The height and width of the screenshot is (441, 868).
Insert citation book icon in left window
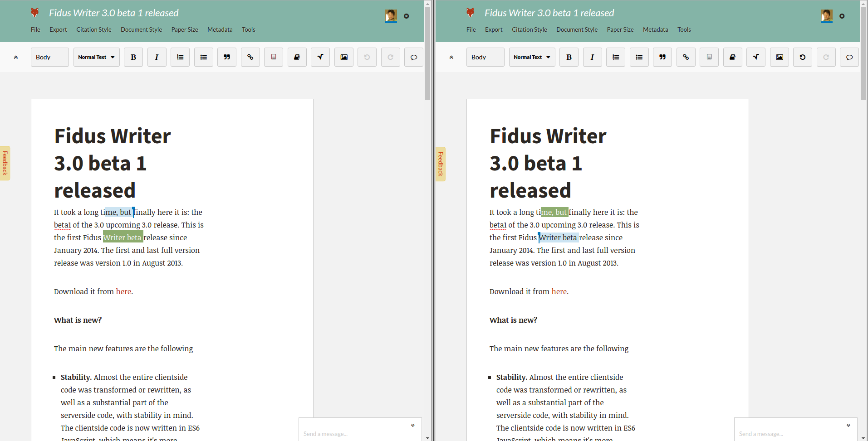pyautogui.click(x=297, y=57)
